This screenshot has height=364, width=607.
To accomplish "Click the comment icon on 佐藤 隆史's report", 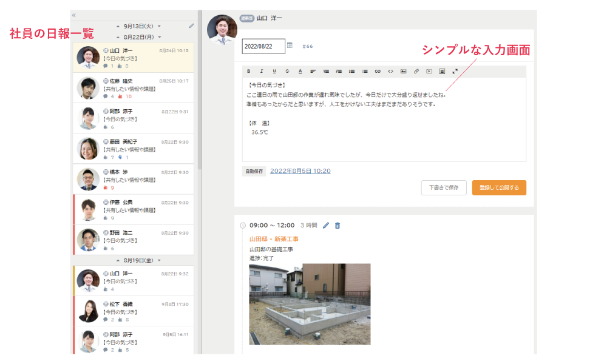I will click(x=105, y=96).
